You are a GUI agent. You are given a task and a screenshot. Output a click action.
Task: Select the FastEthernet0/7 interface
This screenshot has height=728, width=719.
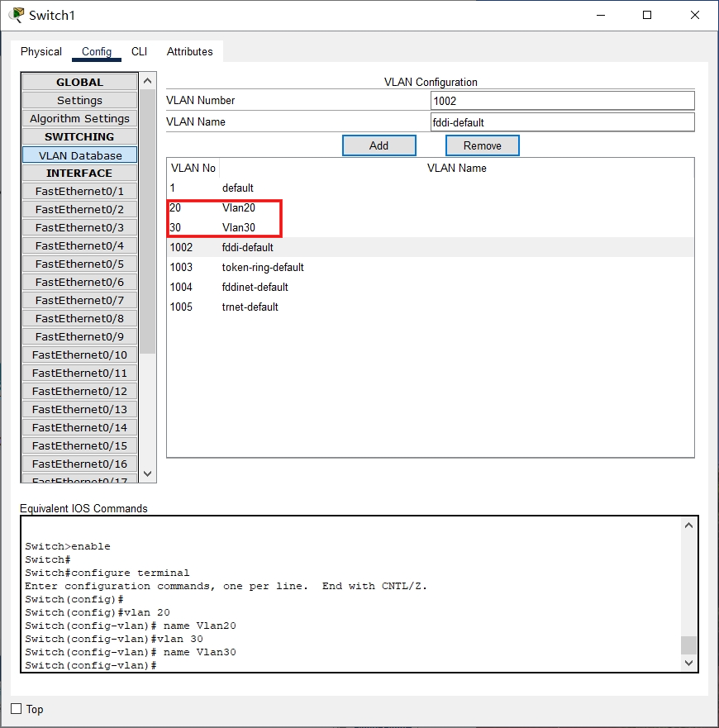point(79,301)
